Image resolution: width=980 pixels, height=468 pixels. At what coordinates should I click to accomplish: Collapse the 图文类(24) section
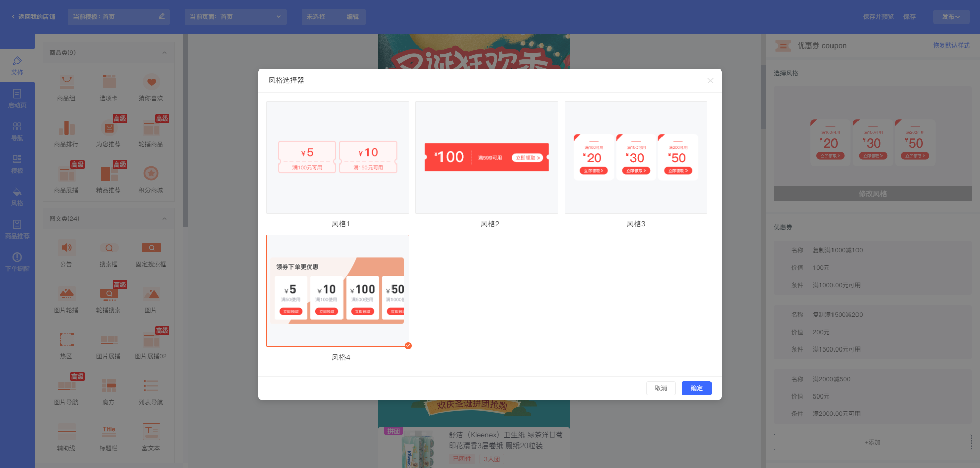coord(164,219)
